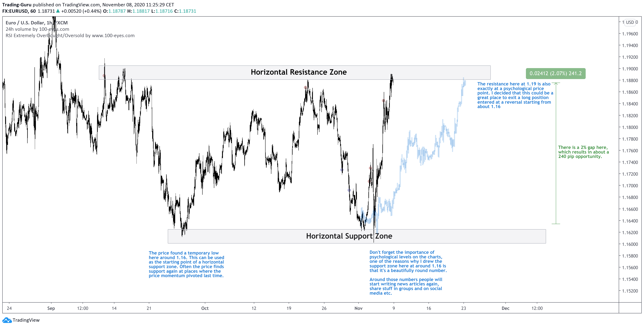644x327 pixels.
Task: Click the 1.18000 price axis label
Action: coord(630,127)
